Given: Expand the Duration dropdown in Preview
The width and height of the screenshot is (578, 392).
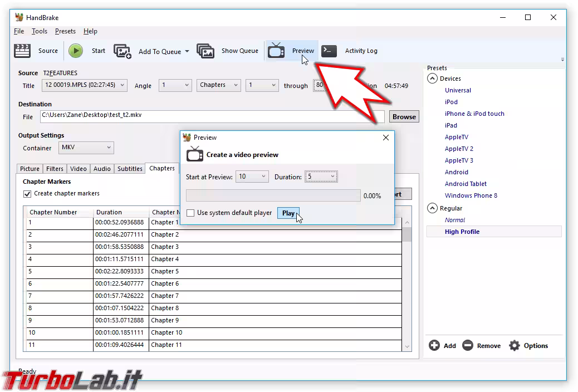Looking at the screenshot, I should tap(321, 177).
